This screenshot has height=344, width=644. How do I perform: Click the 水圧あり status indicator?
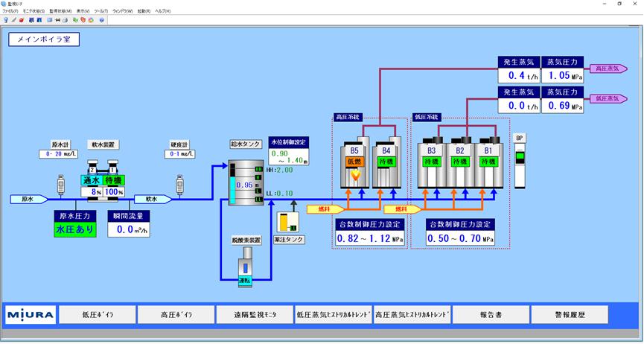point(75,229)
